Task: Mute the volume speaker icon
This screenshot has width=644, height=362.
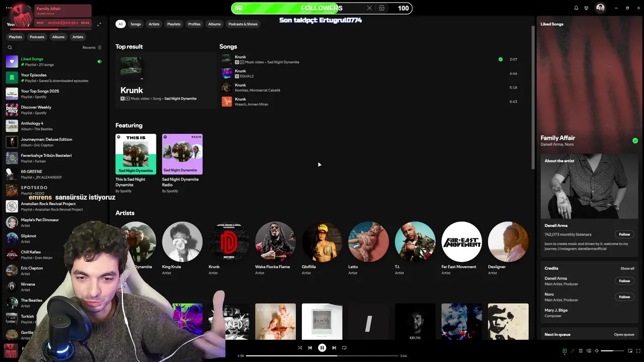Action: pos(597,351)
